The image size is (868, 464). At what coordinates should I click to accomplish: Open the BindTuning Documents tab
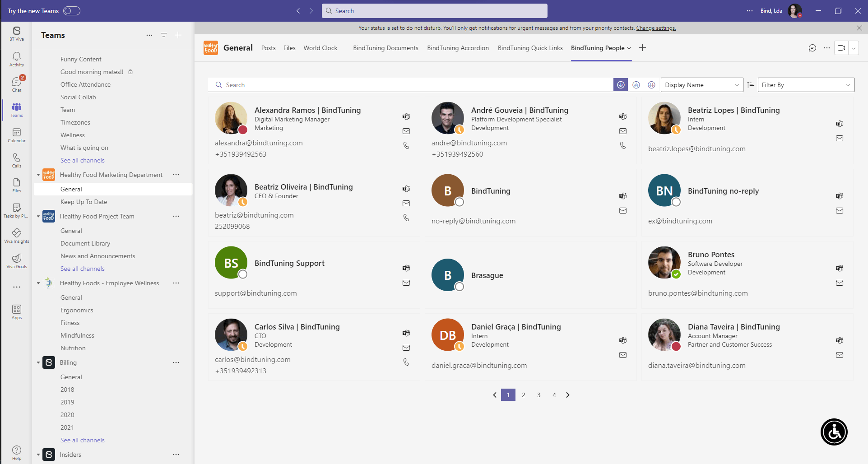coord(385,48)
